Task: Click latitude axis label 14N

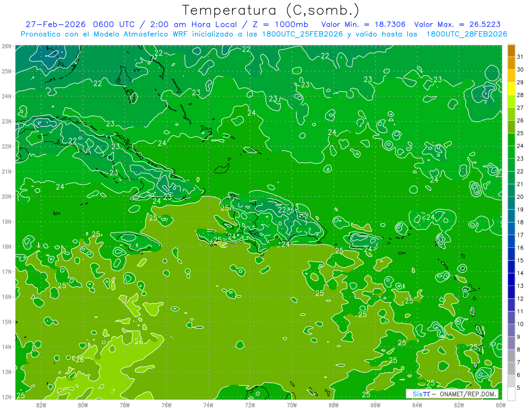Action: 6,347
